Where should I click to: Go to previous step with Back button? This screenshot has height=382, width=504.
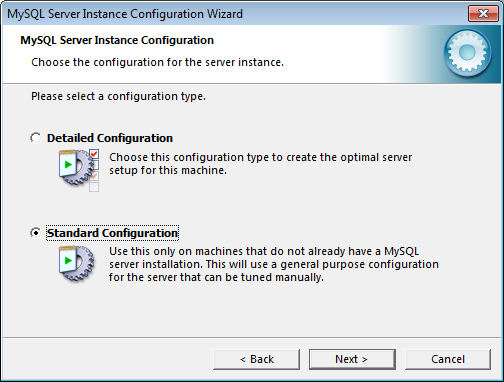tap(257, 359)
